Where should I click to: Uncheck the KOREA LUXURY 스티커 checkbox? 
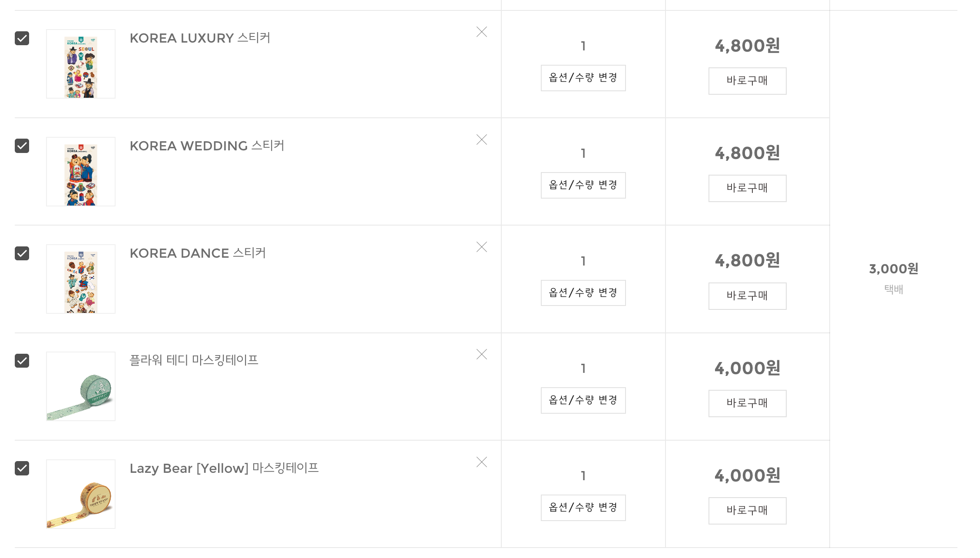(x=22, y=38)
